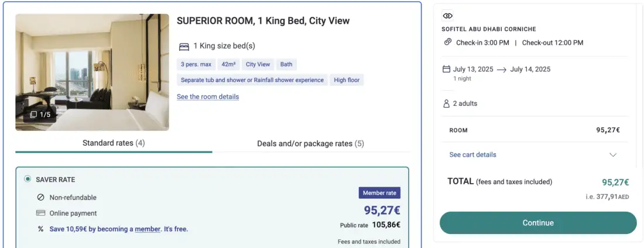Click the percent savings icon
644x248 pixels.
click(40, 229)
